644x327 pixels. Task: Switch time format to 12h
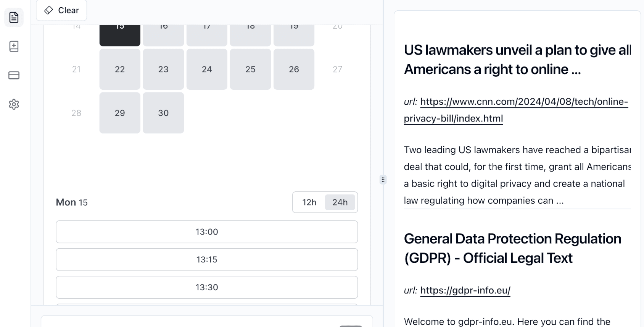click(x=309, y=202)
